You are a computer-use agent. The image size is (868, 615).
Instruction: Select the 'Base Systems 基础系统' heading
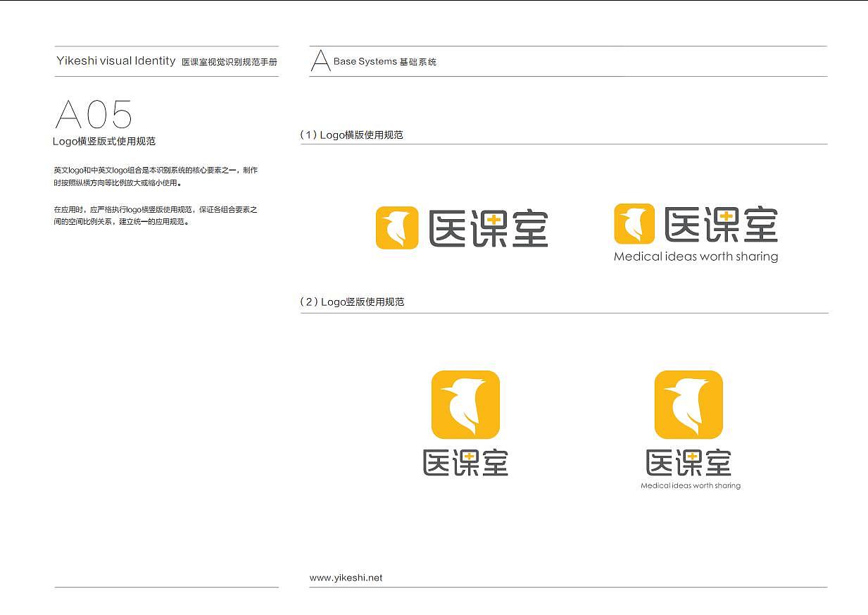point(385,62)
